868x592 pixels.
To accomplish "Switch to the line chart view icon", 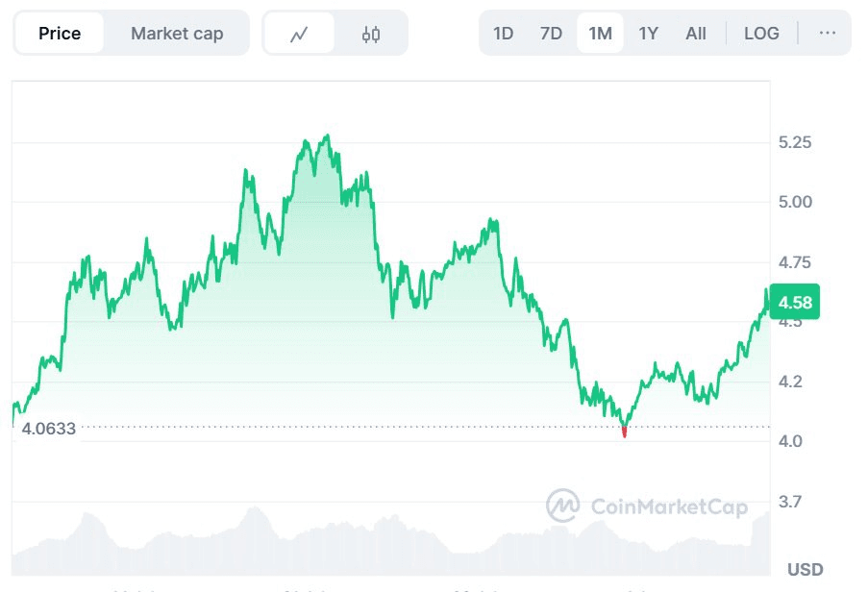I will click(300, 35).
